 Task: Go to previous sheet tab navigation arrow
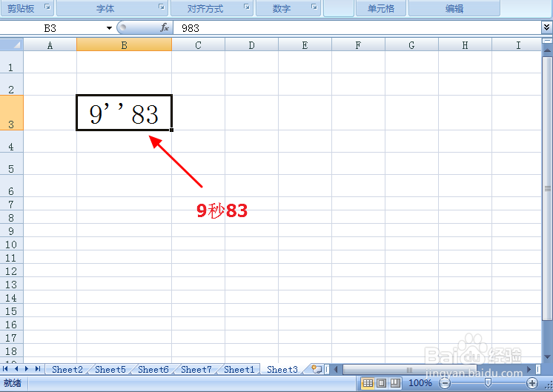(x=16, y=369)
